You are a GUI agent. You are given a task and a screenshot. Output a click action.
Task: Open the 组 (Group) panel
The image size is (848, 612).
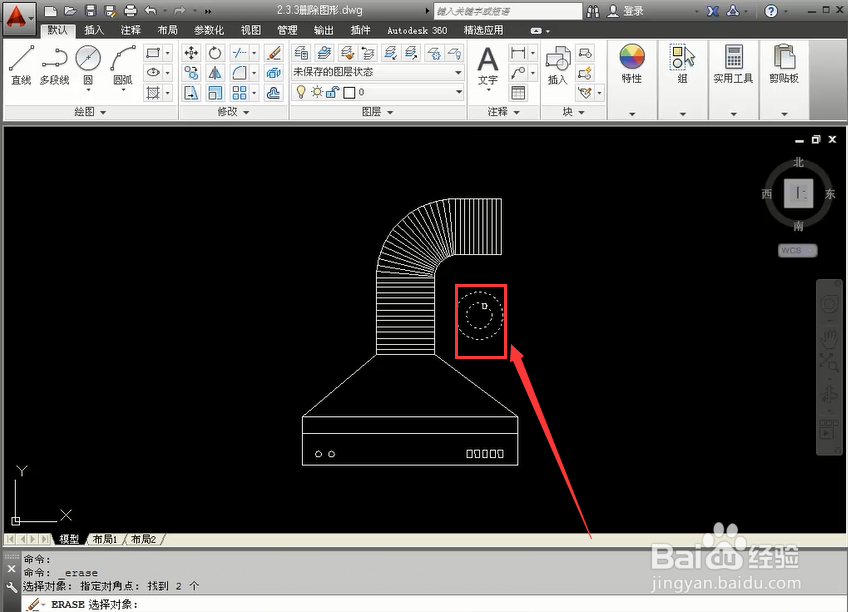point(683,64)
